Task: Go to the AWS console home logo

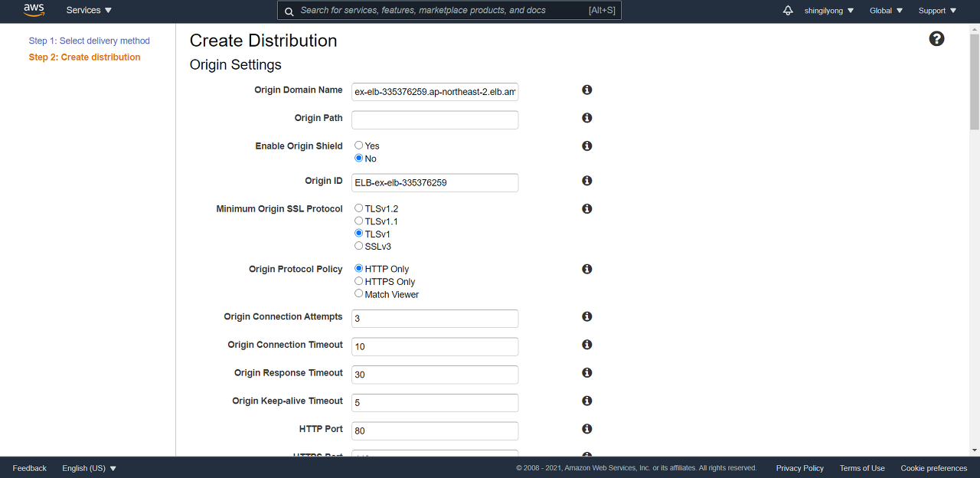Action: (x=34, y=10)
